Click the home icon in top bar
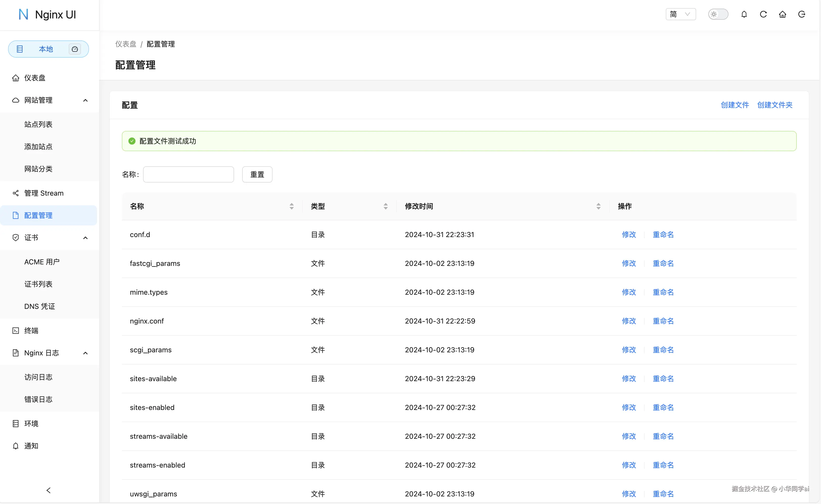Image resolution: width=821 pixels, height=504 pixels. pos(782,14)
